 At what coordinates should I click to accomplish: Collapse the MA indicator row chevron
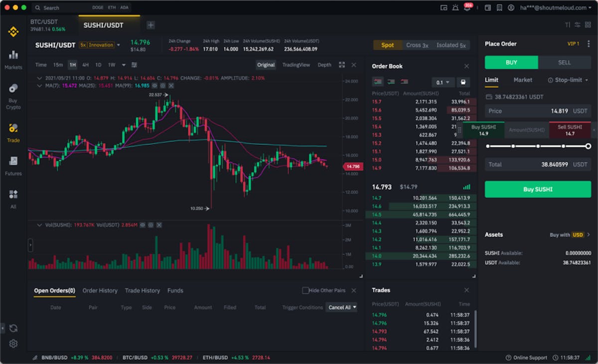coord(40,86)
